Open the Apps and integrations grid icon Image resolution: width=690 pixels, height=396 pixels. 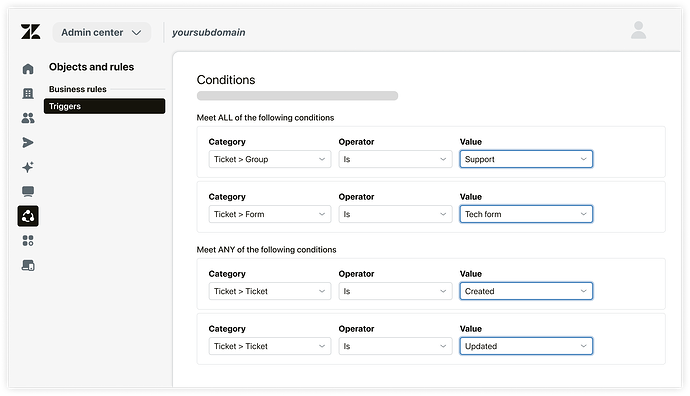coord(28,241)
